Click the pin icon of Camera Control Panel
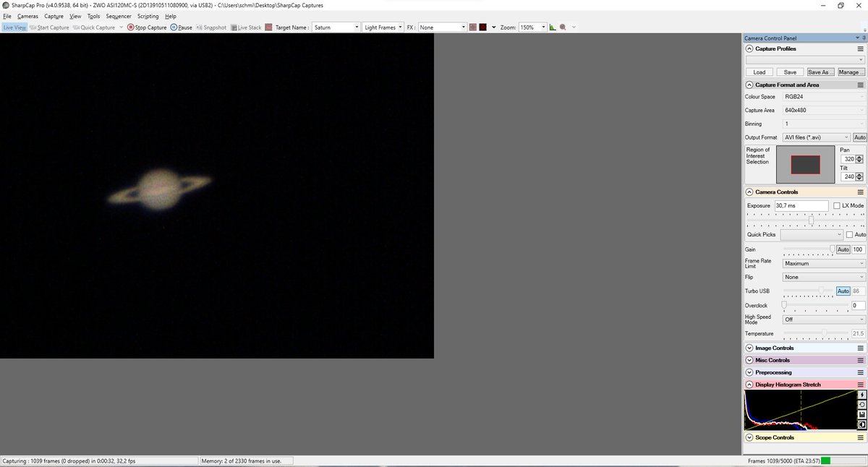The height and width of the screenshot is (467, 868). coord(863,37)
